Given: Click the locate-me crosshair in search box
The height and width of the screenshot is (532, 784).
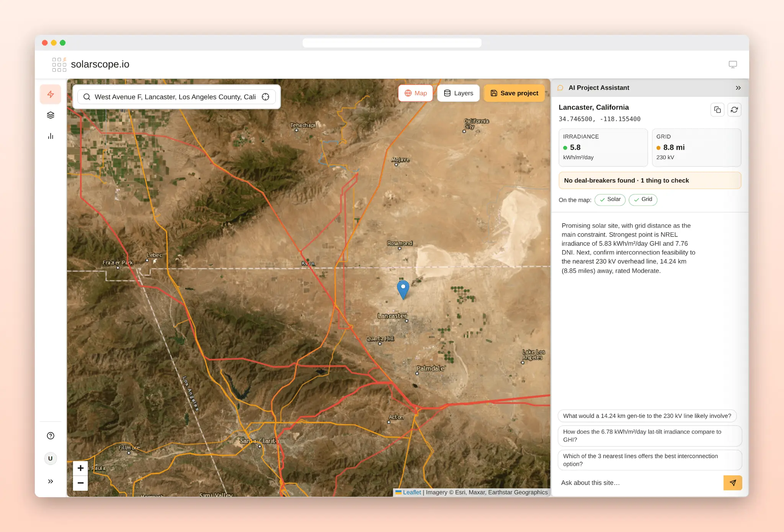Looking at the screenshot, I should pos(266,97).
